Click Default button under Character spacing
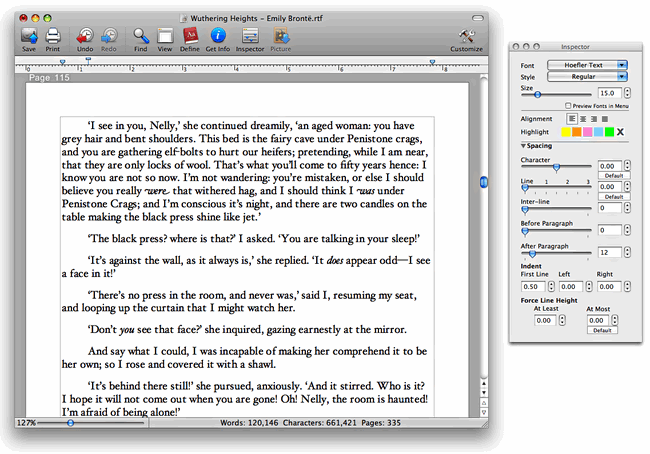This screenshot has height=454, width=650. [x=614, y=176]
